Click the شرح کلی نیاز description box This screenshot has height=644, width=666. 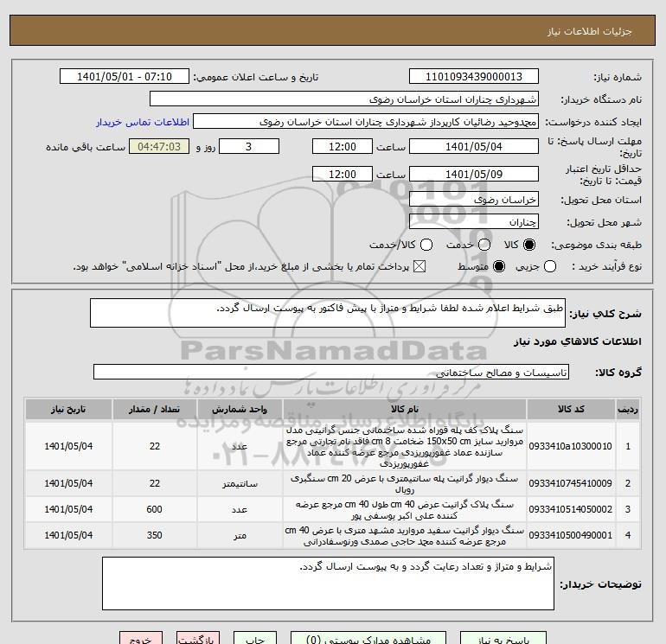click(328, 313)
